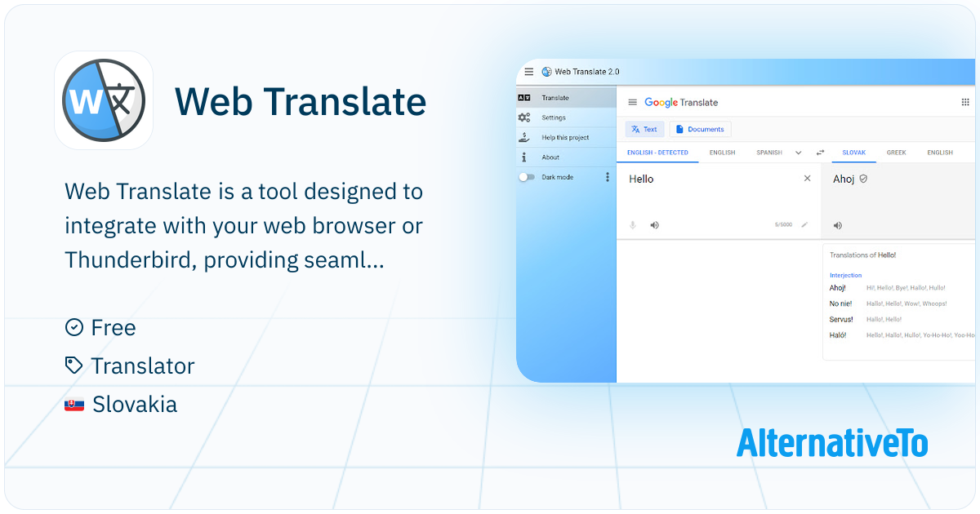Click the Slovakia flag icon
980x514 pixels.
[74, 404]
